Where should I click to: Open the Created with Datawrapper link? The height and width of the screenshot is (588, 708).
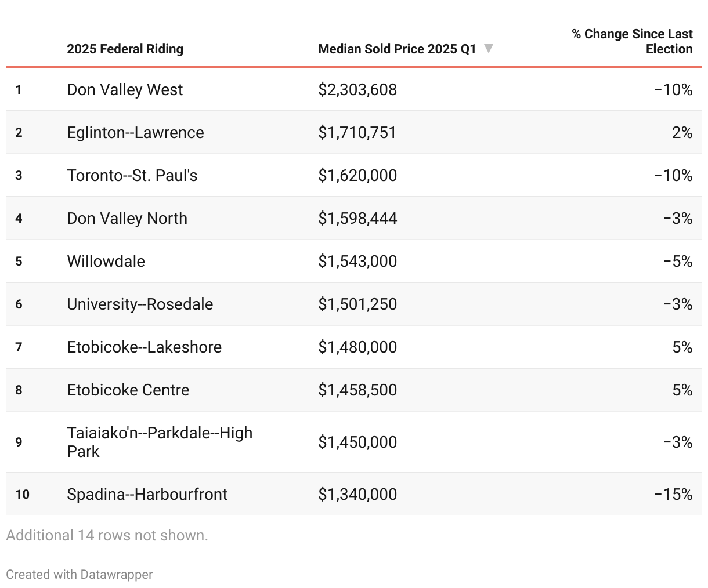click(x=80, y=574)
